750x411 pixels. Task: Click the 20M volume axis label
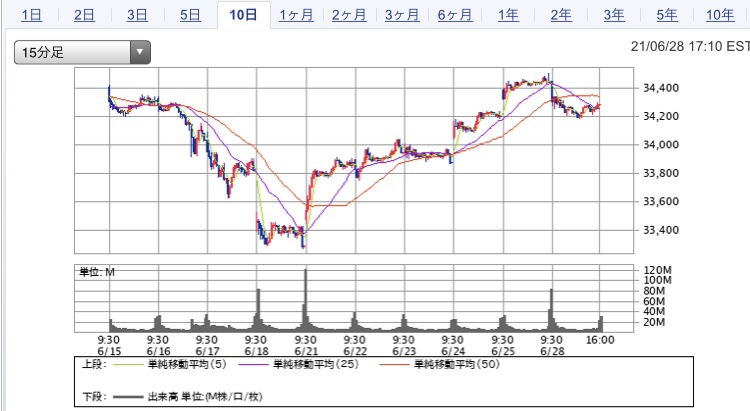coord(654,322)
